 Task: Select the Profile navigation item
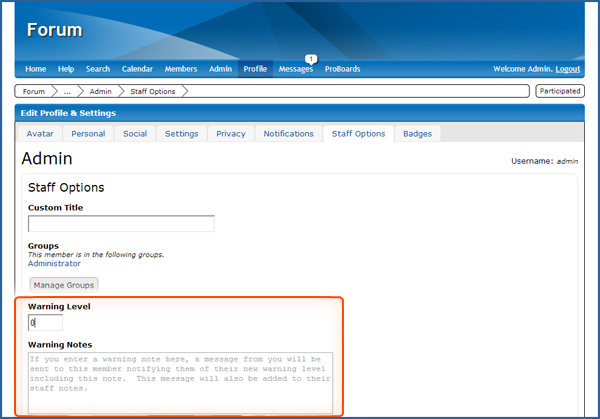click(x=255, y=69)
